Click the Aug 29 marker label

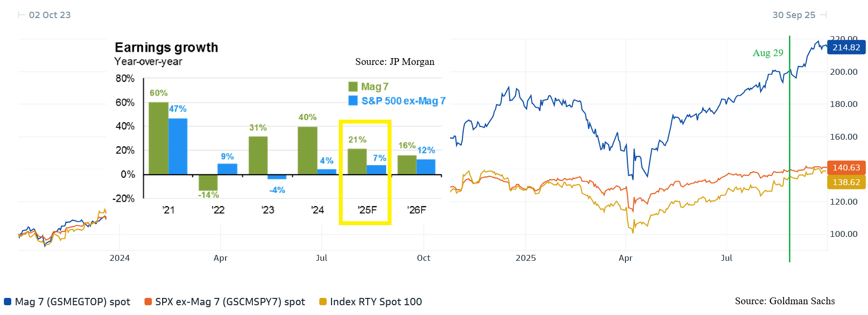click(x=767, y=53)
